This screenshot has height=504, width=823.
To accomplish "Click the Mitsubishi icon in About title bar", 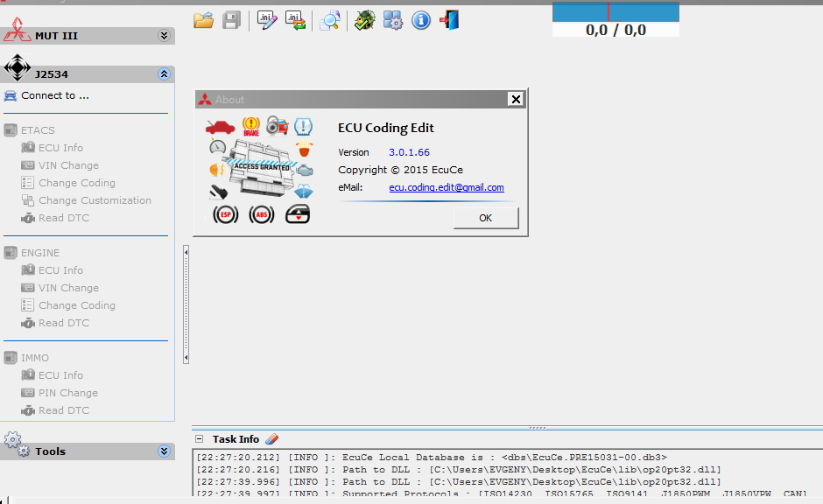I will pyautogui.click(x=205, y=99).
